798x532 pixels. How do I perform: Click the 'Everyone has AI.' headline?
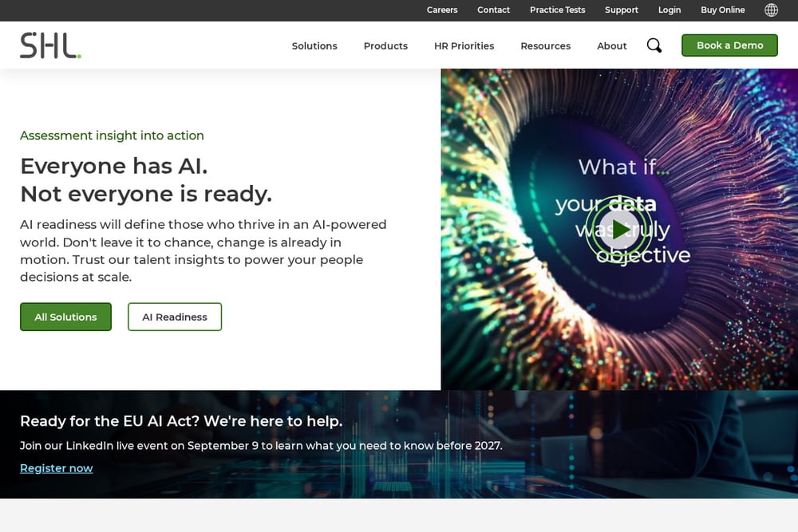click(114, 166)
